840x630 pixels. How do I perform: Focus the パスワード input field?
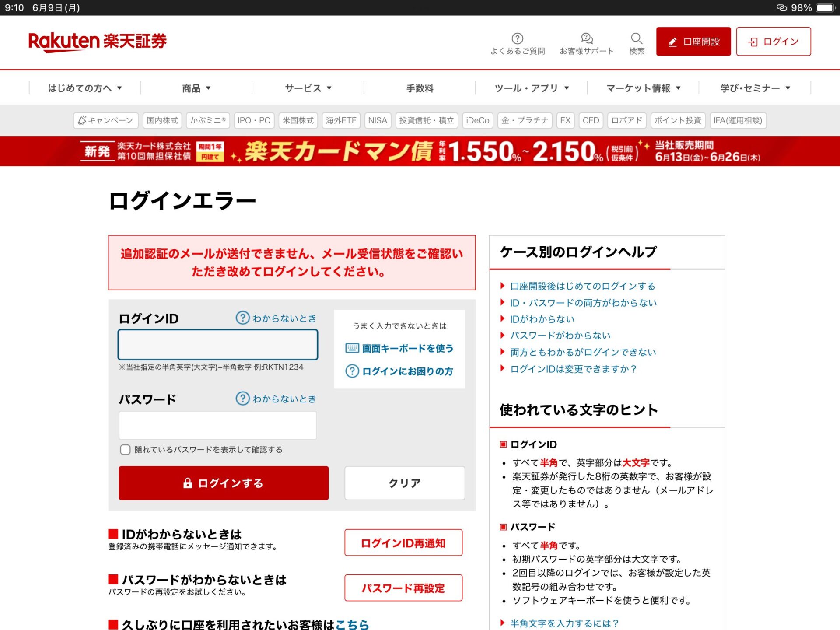point(218,425)
